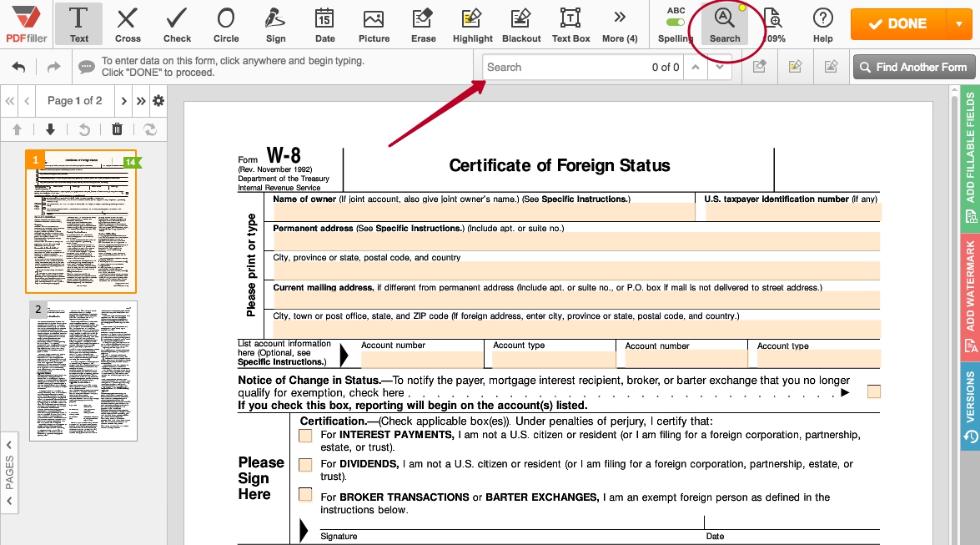Click the first edit-note icon beside search
This screenshot has height=545, width=980.
click(x=759, y=67)
